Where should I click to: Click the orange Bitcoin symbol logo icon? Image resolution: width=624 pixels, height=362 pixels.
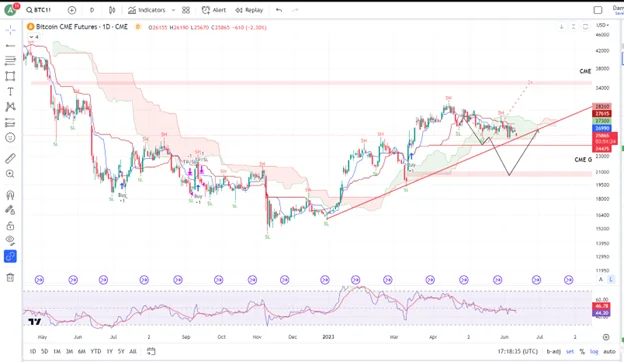[30, 27]
